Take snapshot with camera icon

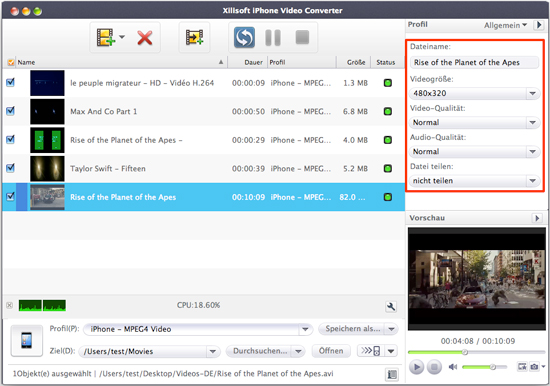534,367
